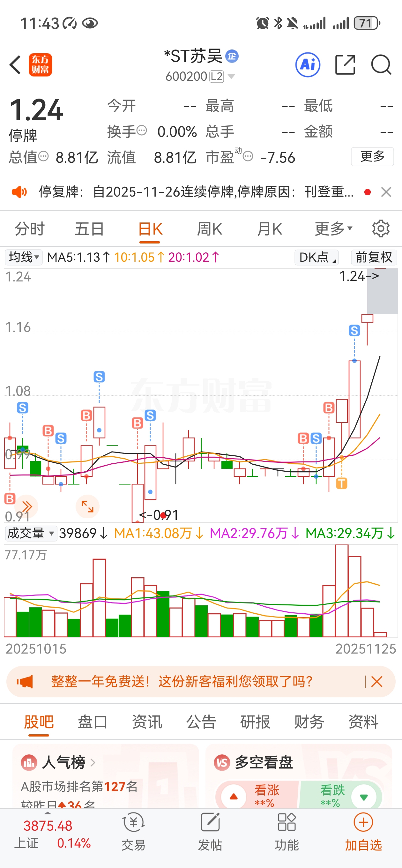
Task: Open the search magnifier icon
Action: coord(381,65)
